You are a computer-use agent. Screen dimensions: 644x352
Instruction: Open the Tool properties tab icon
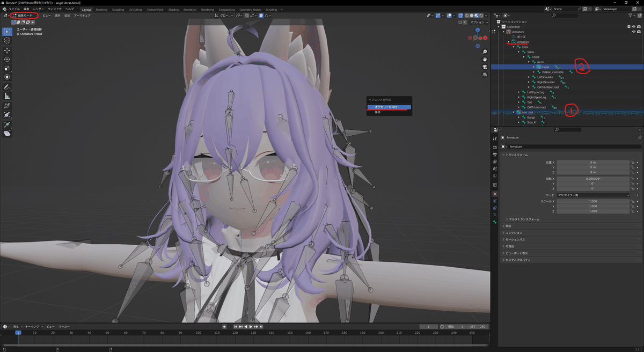click(495, 138)
